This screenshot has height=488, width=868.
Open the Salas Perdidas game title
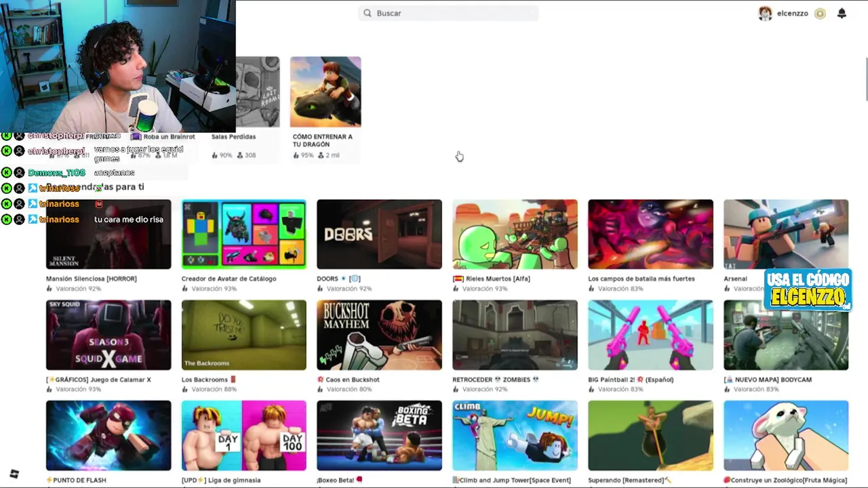[x=233, y=137]
